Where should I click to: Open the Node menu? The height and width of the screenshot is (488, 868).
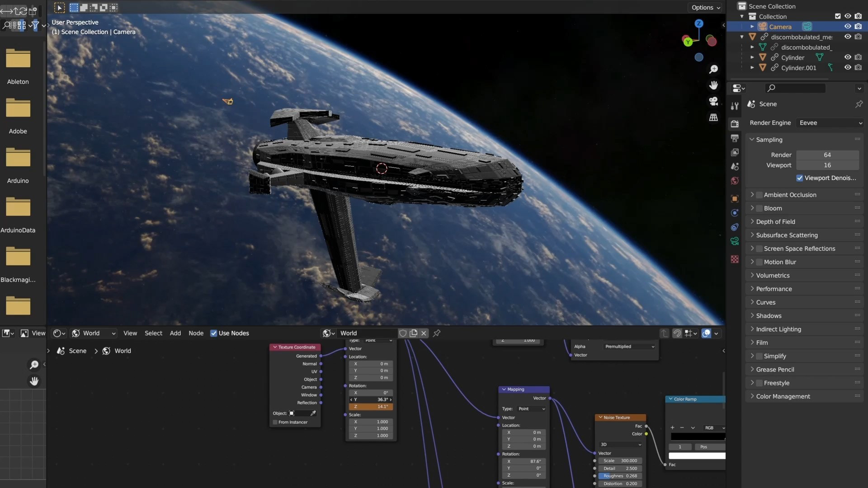196,333
